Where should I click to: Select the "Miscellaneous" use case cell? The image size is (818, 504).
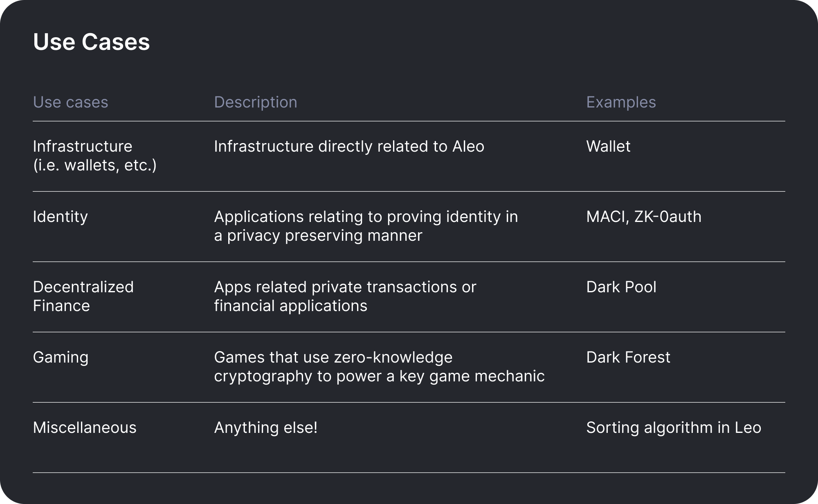click(85, 428)
